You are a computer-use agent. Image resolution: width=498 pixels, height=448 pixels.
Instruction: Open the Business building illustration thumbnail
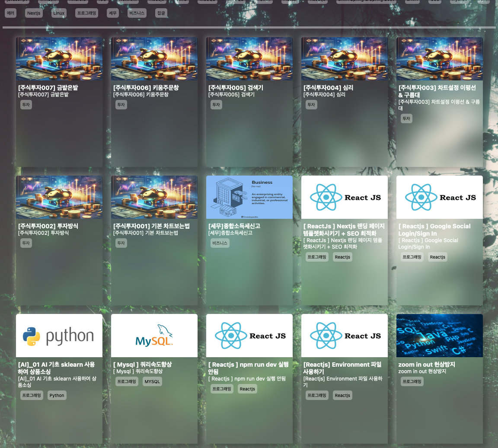pos(249,197)
